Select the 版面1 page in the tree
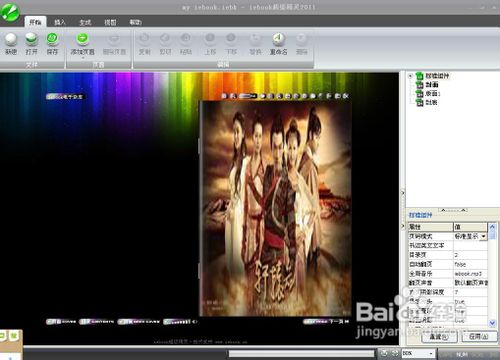This screenshot has width=500, height=360. tap(433, 94)
